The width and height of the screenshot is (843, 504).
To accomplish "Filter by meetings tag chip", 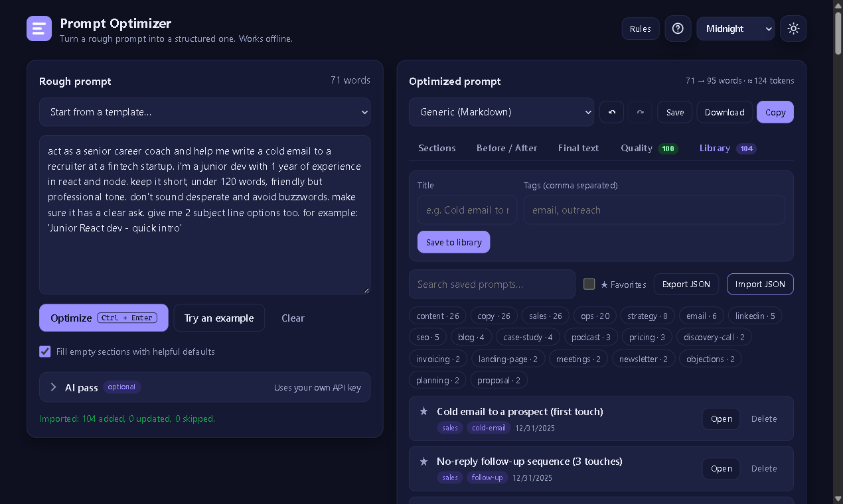I will (579, 359).
